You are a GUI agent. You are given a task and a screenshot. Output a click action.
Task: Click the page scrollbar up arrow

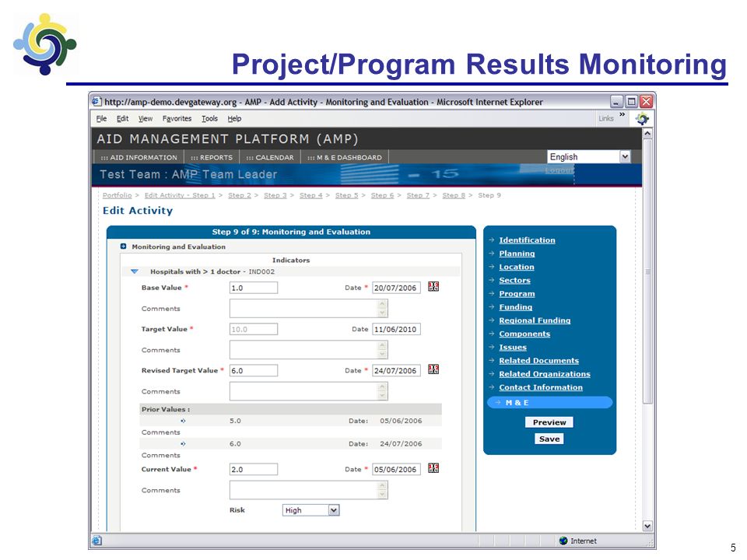coord(647,134)
